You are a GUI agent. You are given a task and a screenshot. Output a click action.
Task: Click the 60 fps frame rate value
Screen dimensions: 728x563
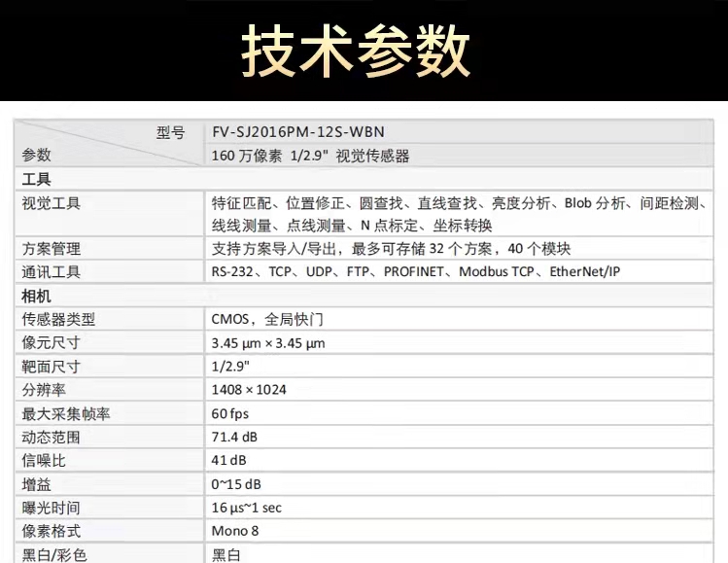(x=230, y=413)
